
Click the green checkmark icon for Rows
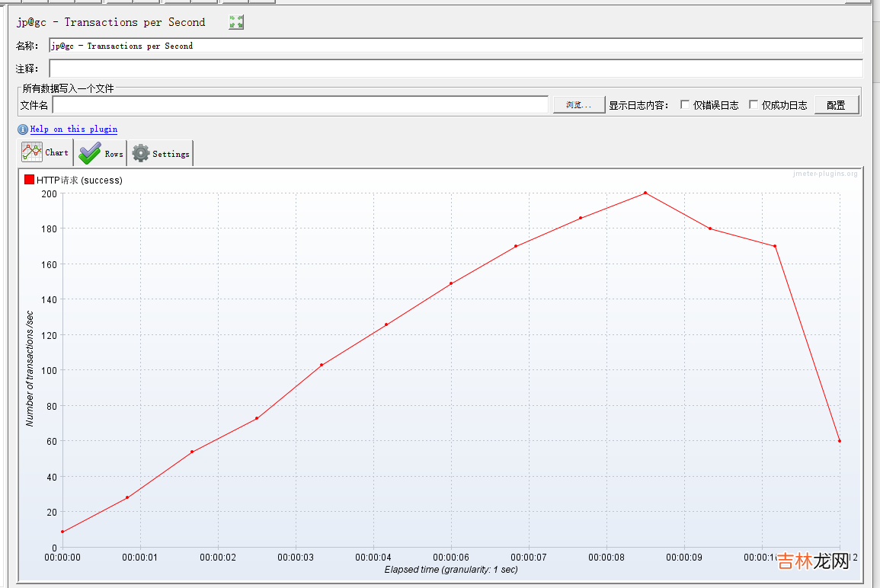89,153
